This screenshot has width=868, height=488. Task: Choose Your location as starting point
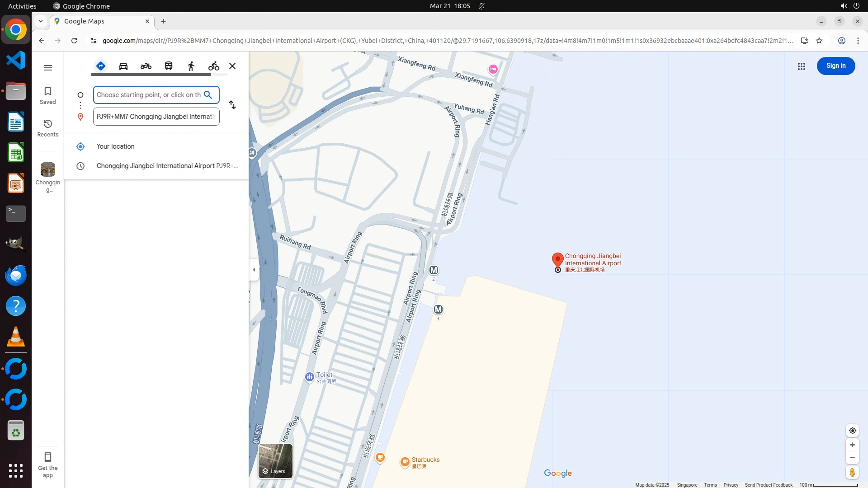pos(116,146)
